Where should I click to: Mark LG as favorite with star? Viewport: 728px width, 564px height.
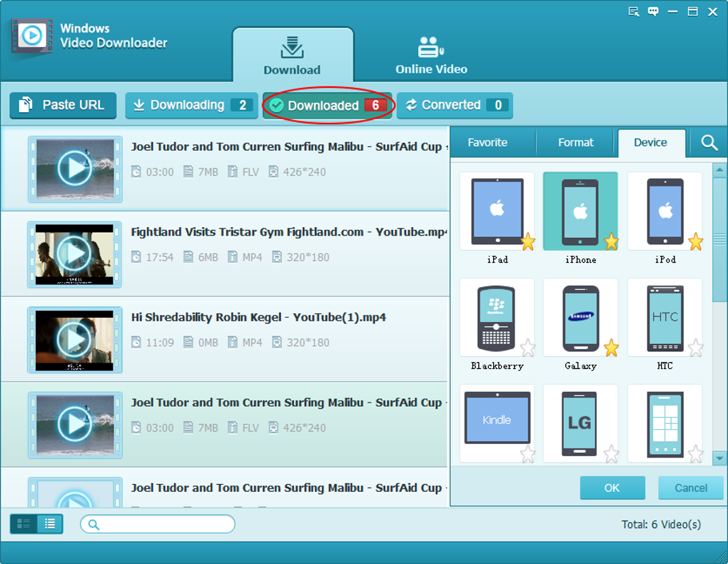[x=612, y=454]
